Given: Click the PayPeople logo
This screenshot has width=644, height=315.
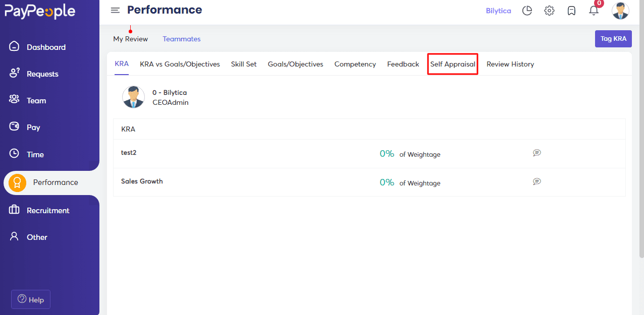Looking at the screenshot, I should (x=40, y=11).
